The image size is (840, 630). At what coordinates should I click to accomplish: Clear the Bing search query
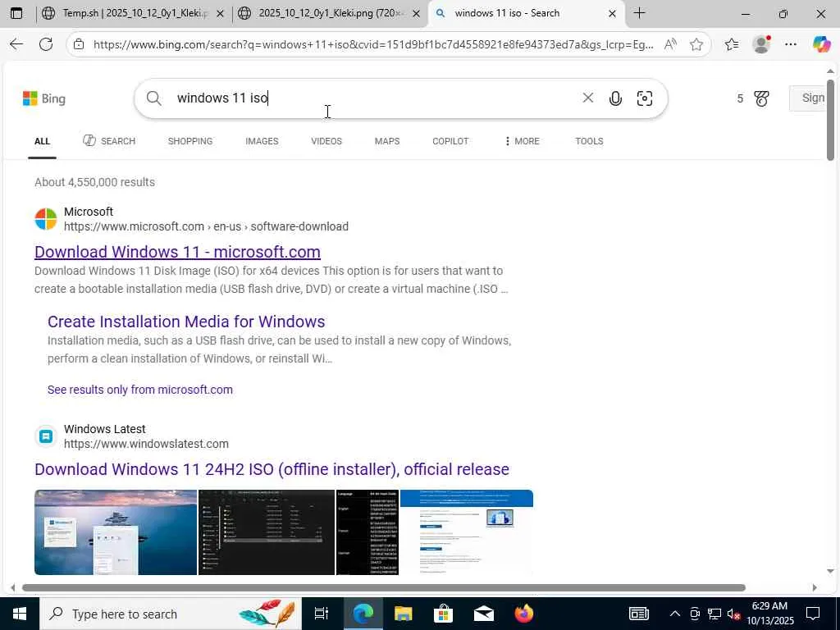click(587, 98)
